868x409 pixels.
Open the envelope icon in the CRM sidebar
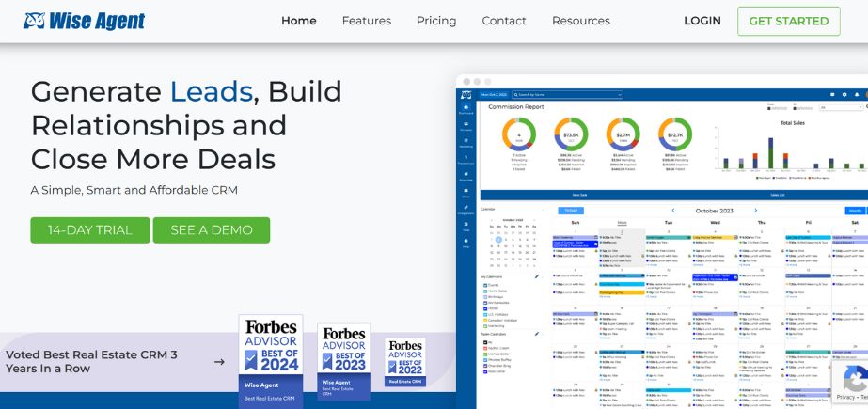click(x=466, y=192)
